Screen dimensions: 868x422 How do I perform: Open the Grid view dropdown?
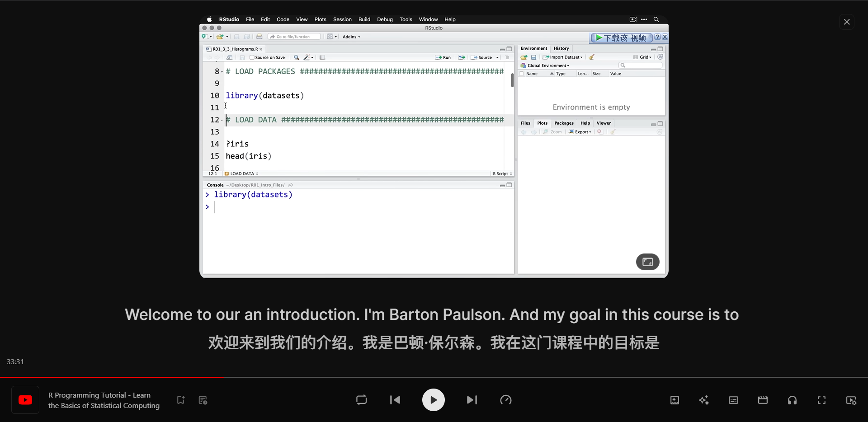[642, 57]
